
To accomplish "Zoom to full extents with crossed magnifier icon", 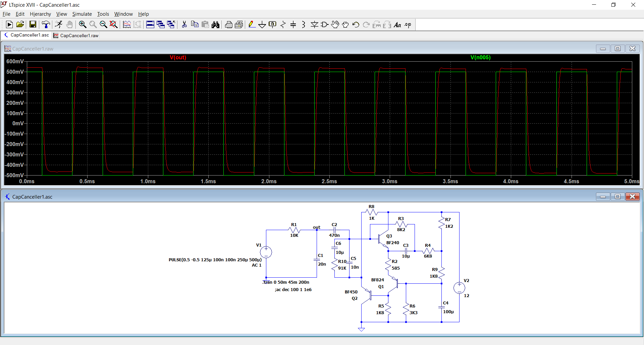I will tap(114, 24).
